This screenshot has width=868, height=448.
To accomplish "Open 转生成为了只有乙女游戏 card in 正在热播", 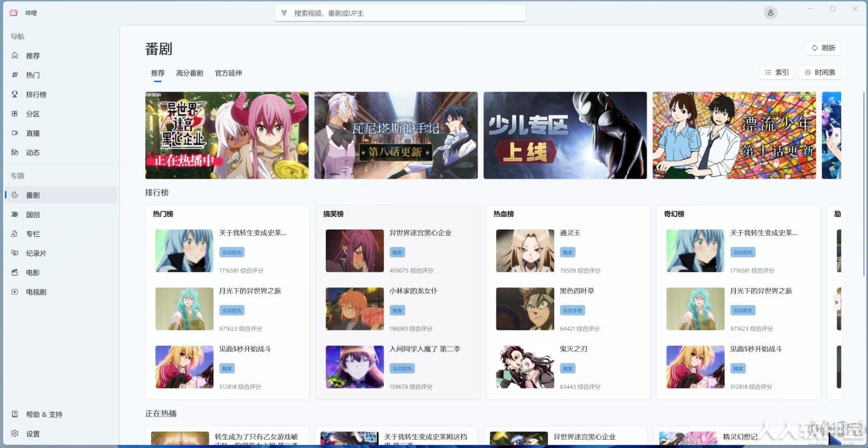I will pyautogui.click(x=227, y=436).
